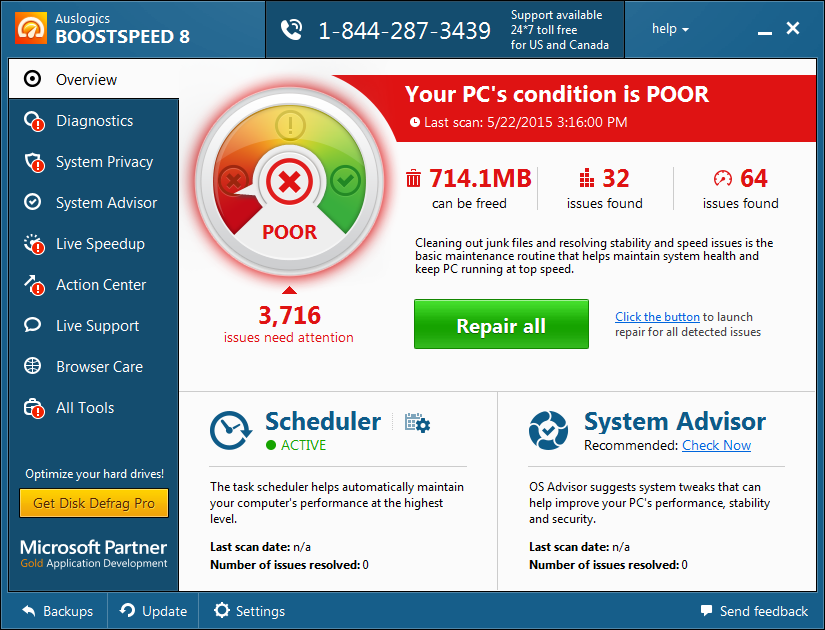This screenshot has width=825, height=630.
Task: Click Send feedback in bottom right
Action: [x=754, y=611]
